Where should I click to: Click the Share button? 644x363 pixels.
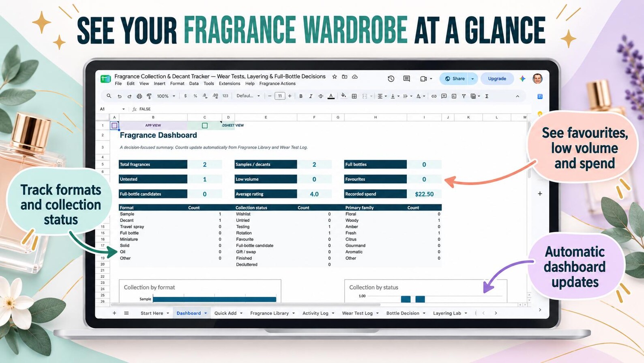455,79
